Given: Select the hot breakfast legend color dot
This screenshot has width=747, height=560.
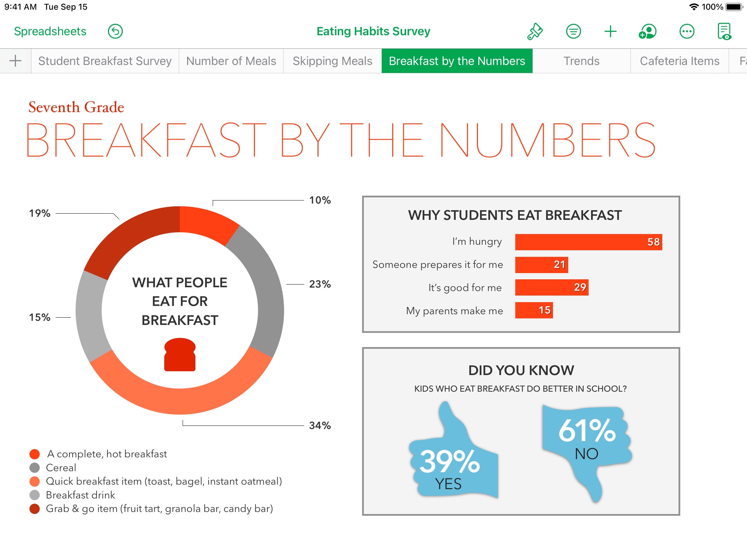Looking at the screenshot, I should pos(35,454).
